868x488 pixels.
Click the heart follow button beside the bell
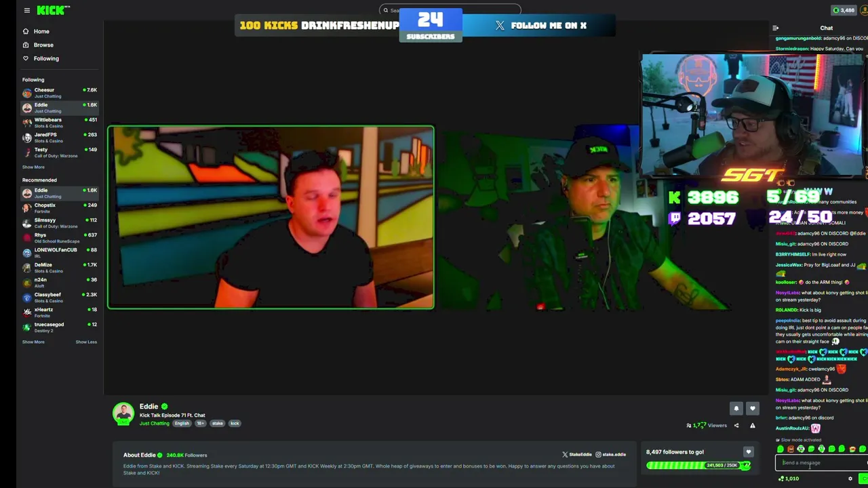pyautogui.click(x=752, y=408)
